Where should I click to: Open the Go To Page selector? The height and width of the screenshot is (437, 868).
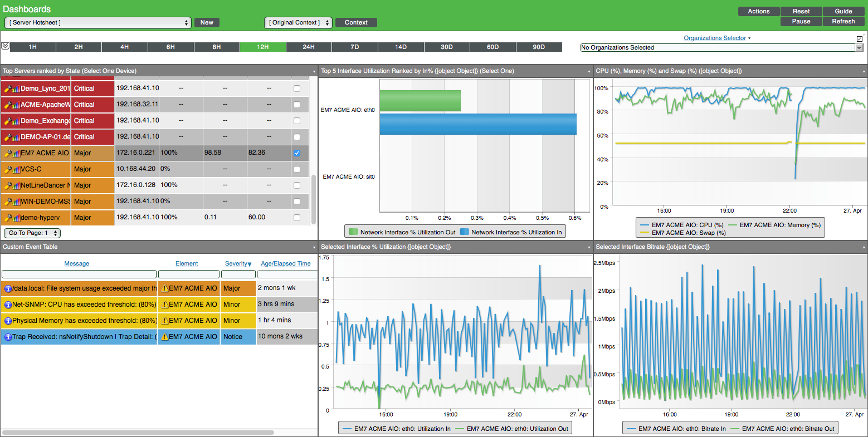point(32,233)
